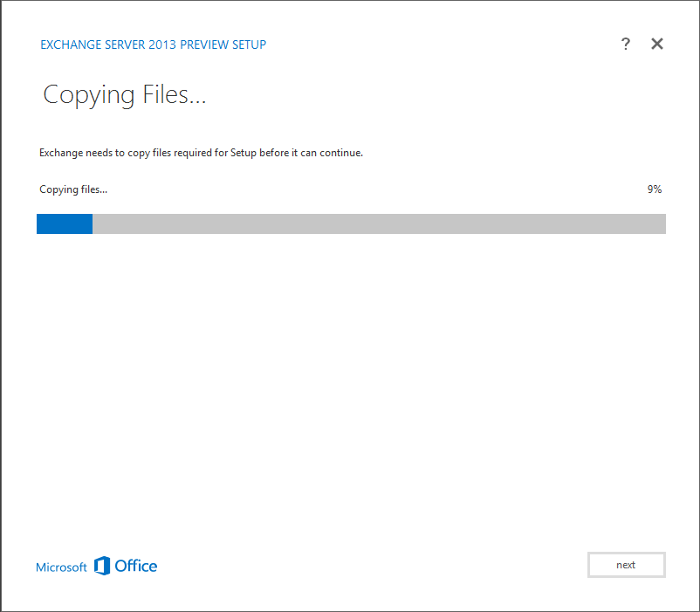Click the Microsoft Office logo
This screenshot has width=700, height=612.
coord(96,566)
